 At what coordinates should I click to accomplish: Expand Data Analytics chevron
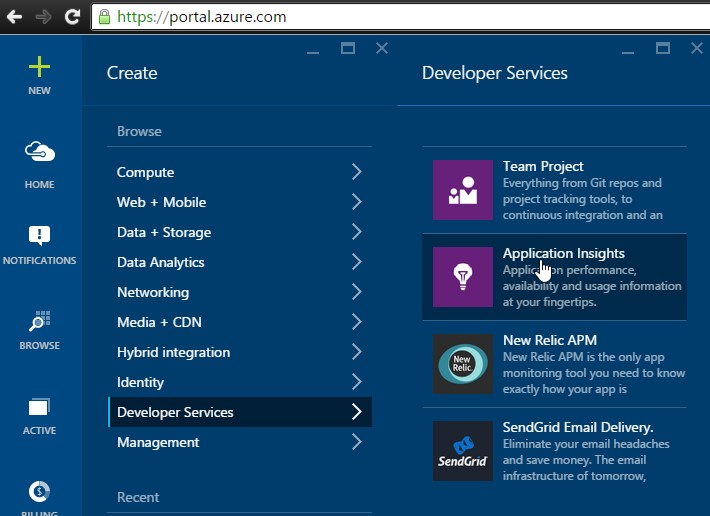point(357,262)
